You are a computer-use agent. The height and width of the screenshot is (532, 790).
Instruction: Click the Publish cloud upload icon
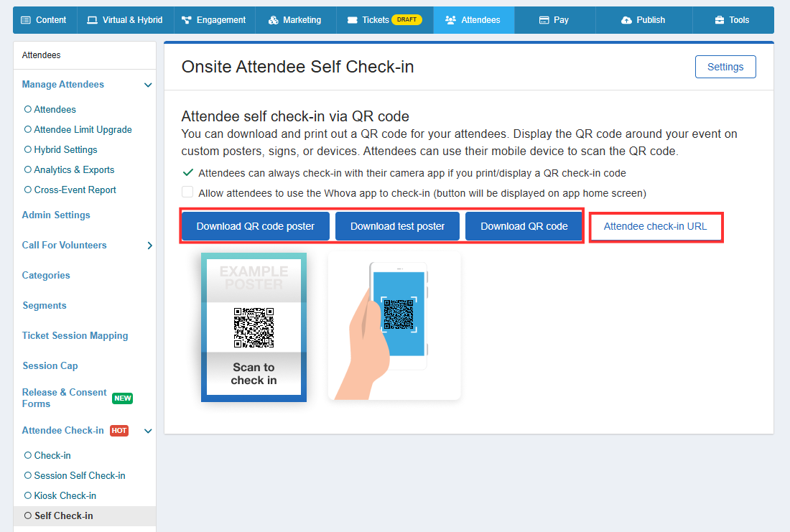626,20
